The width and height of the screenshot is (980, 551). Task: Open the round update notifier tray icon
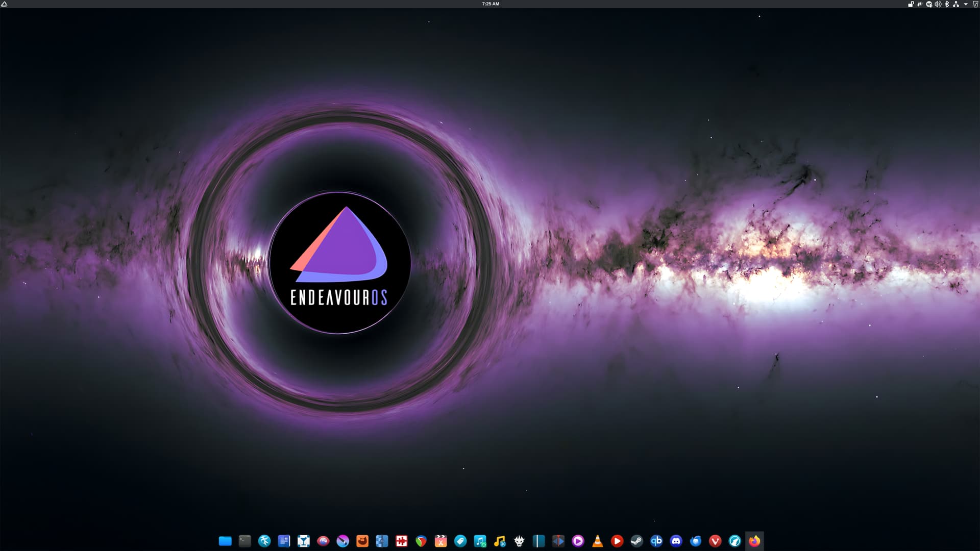[x=929, y=4]
